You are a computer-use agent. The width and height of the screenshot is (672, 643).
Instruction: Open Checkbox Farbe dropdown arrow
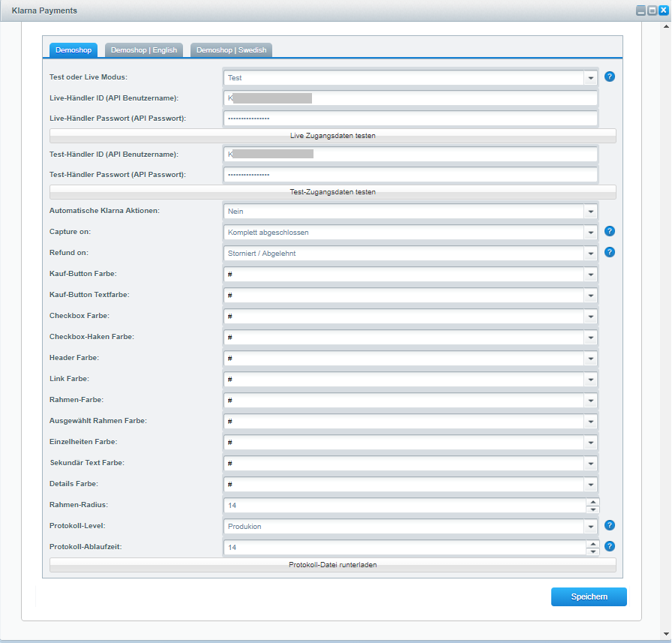tap(590, 317)
